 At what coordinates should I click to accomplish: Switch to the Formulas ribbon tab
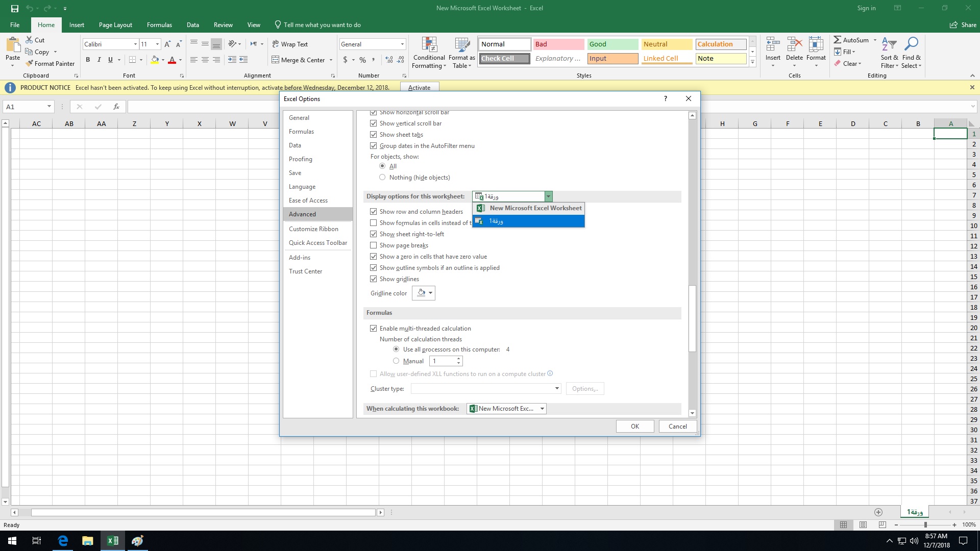pyautogui.click(x=159, y=25)
